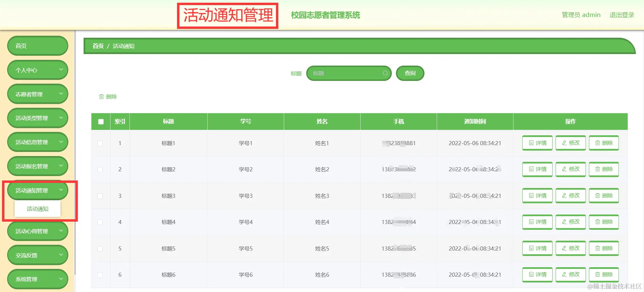The width and height of the screenshot is (644, 292).
Task: Open the 交流反馈 menu label
Action: coord(26,256)
